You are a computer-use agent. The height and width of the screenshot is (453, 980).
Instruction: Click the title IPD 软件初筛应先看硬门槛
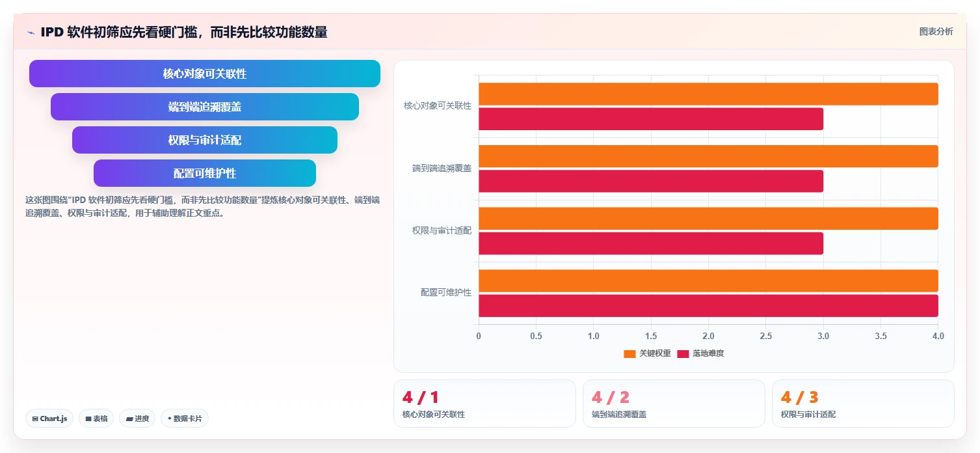point(184,32)
